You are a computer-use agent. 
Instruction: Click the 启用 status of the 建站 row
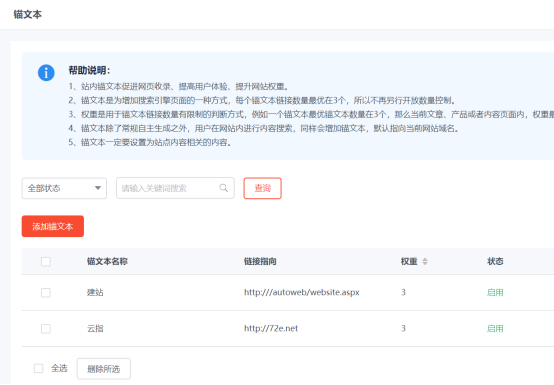point(495,292)
